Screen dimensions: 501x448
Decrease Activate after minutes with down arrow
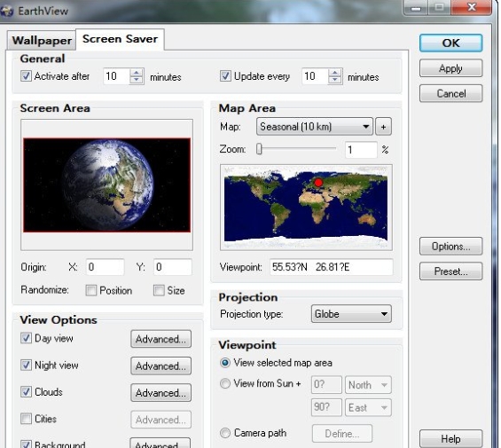[137, 80]
